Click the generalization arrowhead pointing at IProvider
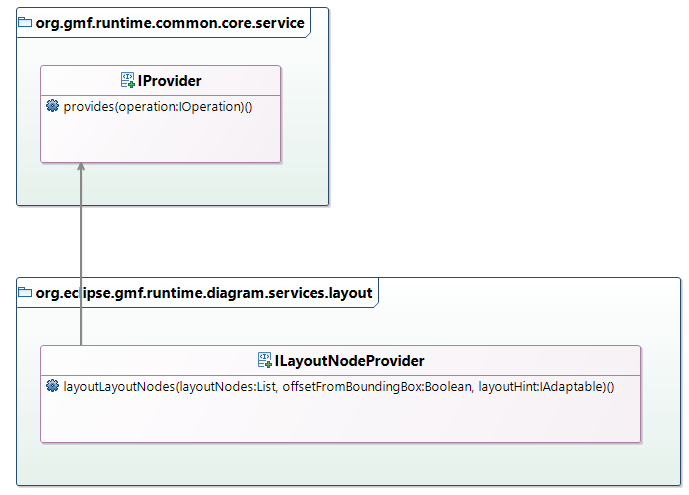This screenshot has width=689, height=495. coord(81,167)
